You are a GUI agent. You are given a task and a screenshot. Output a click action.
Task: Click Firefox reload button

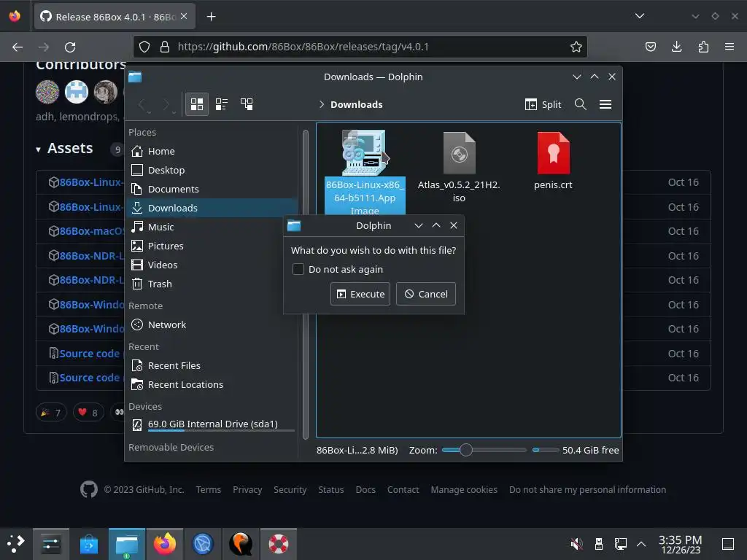click(70, 47)
